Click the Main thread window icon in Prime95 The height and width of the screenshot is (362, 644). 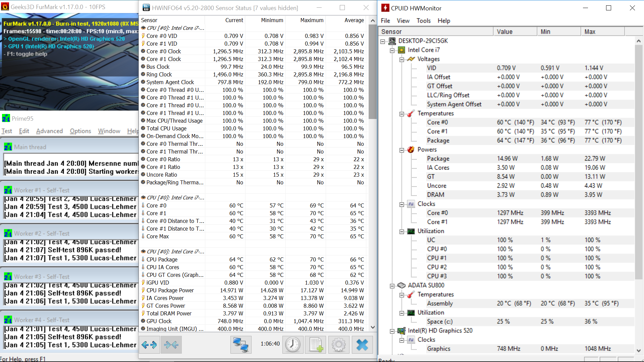pyautogui.click(x=8, y=147)
